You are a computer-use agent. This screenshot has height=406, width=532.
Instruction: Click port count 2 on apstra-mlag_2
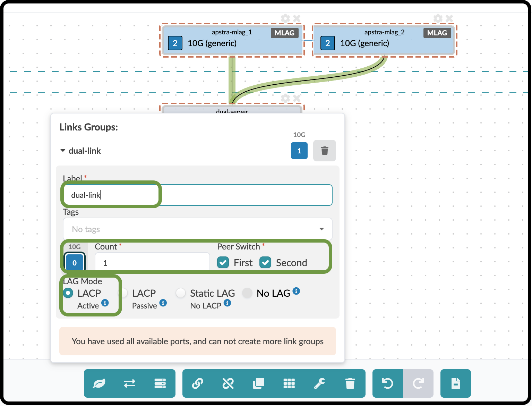(328, 43)
